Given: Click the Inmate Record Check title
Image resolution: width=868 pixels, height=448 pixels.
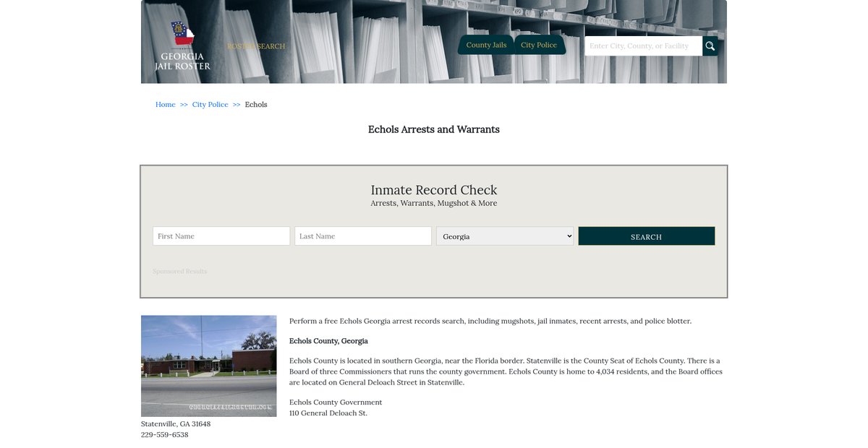Looking at the screenshot, I should pyautogui.click(x=434, y=190).
